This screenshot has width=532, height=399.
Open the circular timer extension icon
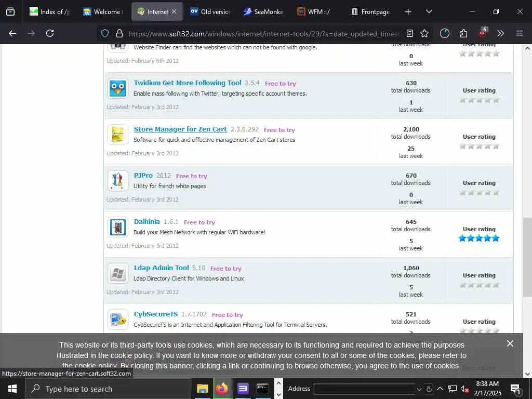coord(445,33)
